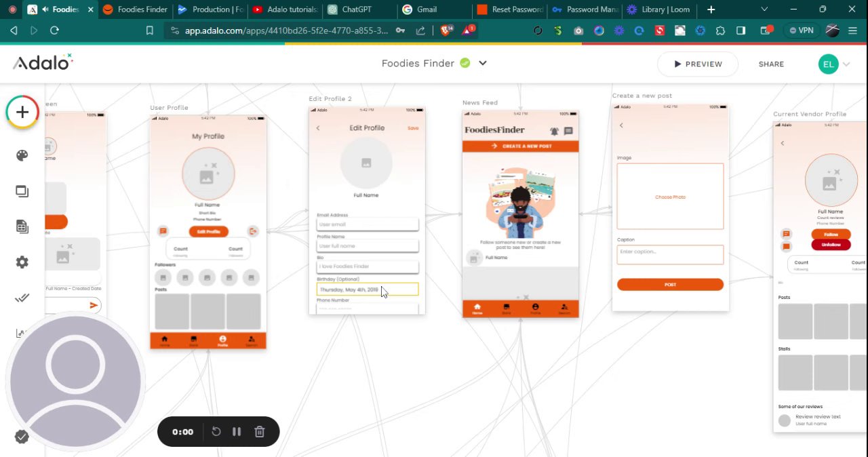Screen dimensions: 868x457
Task: Expand the account chevron beside EL avatar
Action: [x=846, y=64]
